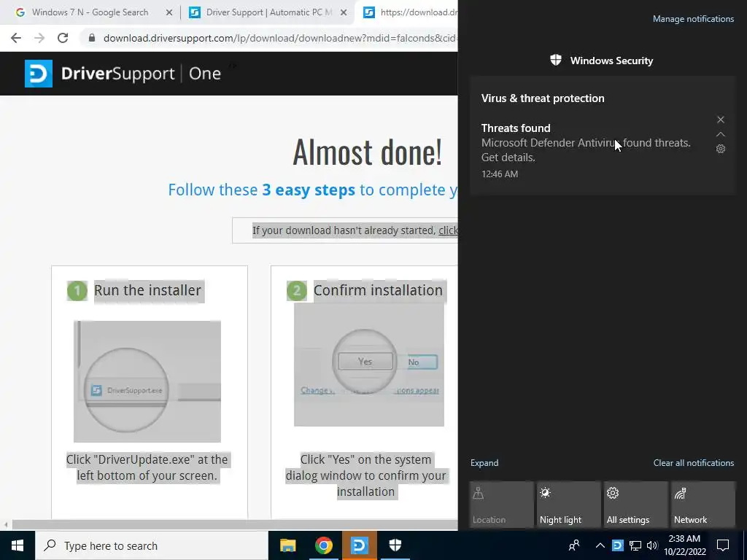747x560 pixels.
Task: Click the padlock site info icon
Action: tap(92, 38)
